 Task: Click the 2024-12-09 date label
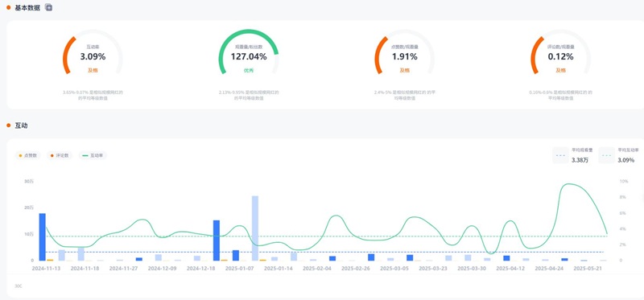pyautogui.click(x=162, y=269)
